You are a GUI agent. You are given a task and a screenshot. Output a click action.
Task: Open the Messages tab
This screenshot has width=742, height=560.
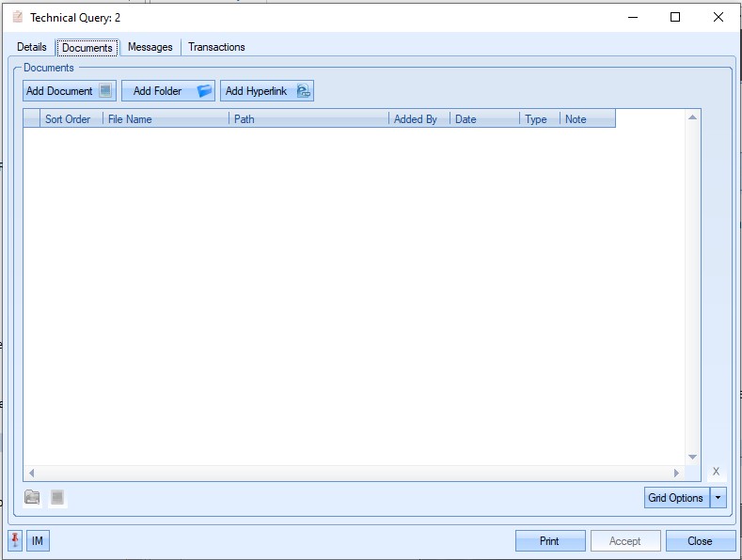(150, 47)
